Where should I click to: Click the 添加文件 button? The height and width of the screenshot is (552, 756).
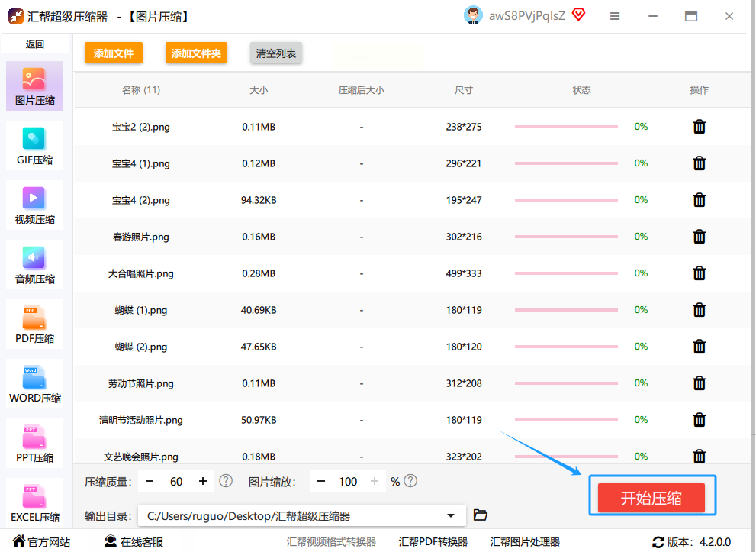114,53
